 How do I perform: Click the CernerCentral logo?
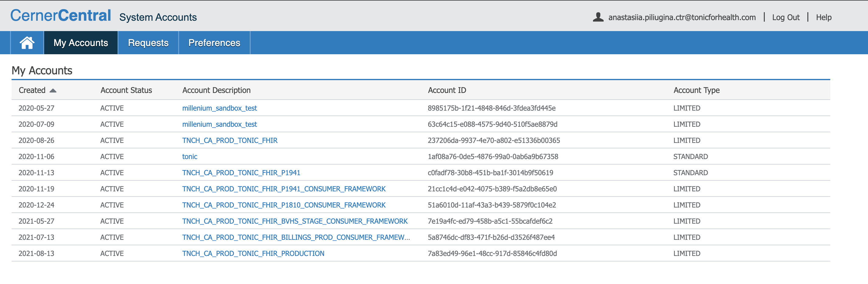(x=61, y=16)
